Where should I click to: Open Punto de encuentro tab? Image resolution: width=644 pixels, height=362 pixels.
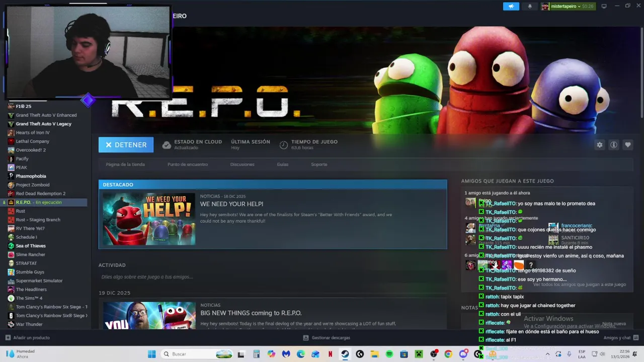coord(187,164)
